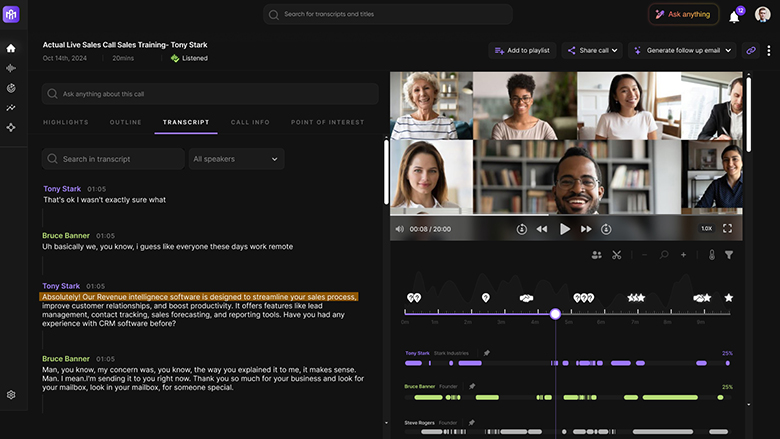Open the All speakers dropdown
Screen dimensions: 780x439
click(x=236, y=159)
